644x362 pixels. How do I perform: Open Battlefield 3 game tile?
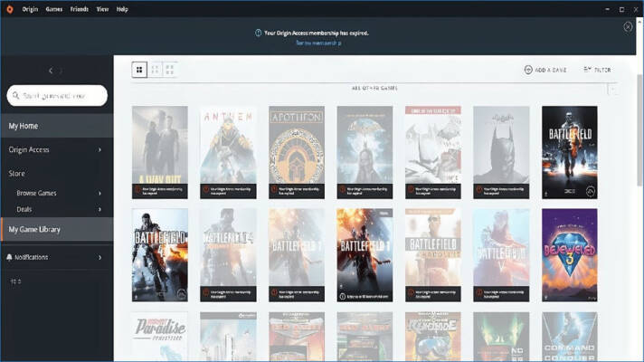tap(569, 152)
